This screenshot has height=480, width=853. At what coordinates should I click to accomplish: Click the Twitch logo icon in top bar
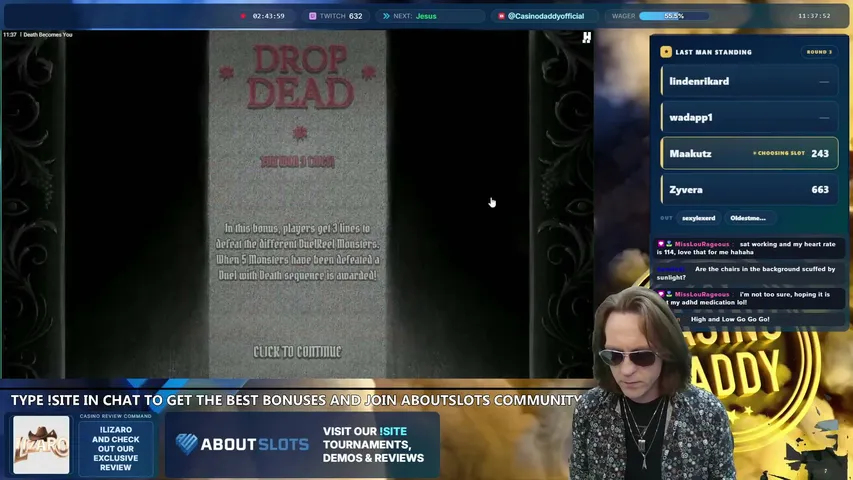tap(313, 16)
